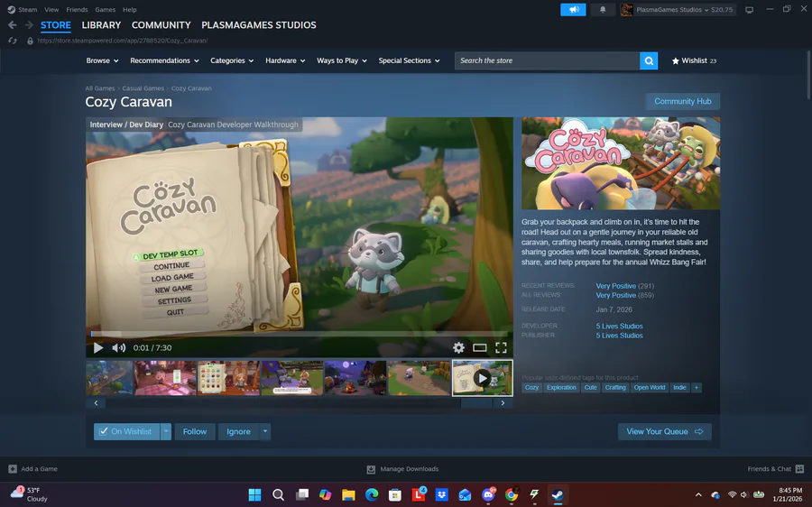Open the Friends menu
Image resolution: width=812 pixels, height=507 pixels.
tap(77, 9)
